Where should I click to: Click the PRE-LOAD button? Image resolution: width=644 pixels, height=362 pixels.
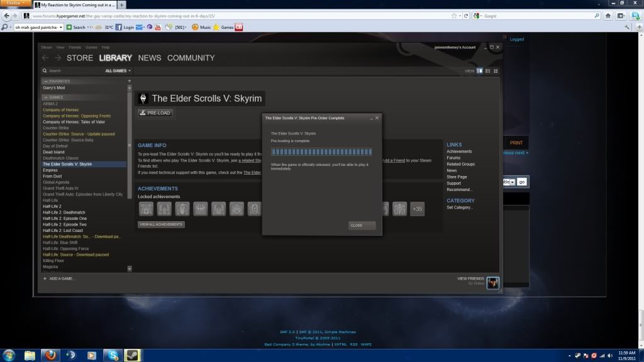click(155, 113)
